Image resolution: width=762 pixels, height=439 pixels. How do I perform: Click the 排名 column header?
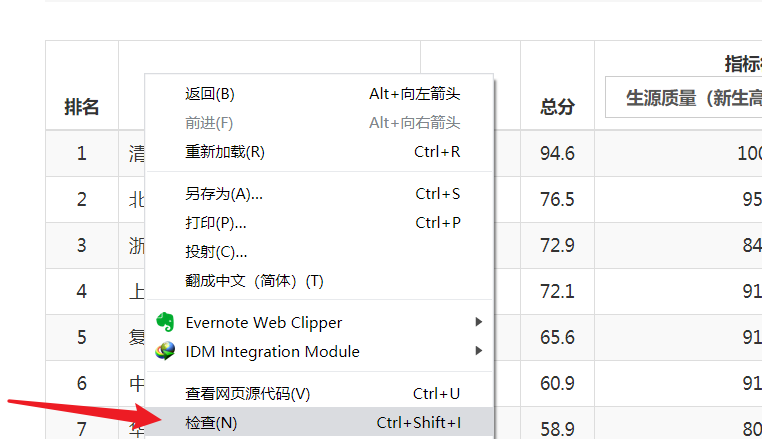click(x=82, y=106)
